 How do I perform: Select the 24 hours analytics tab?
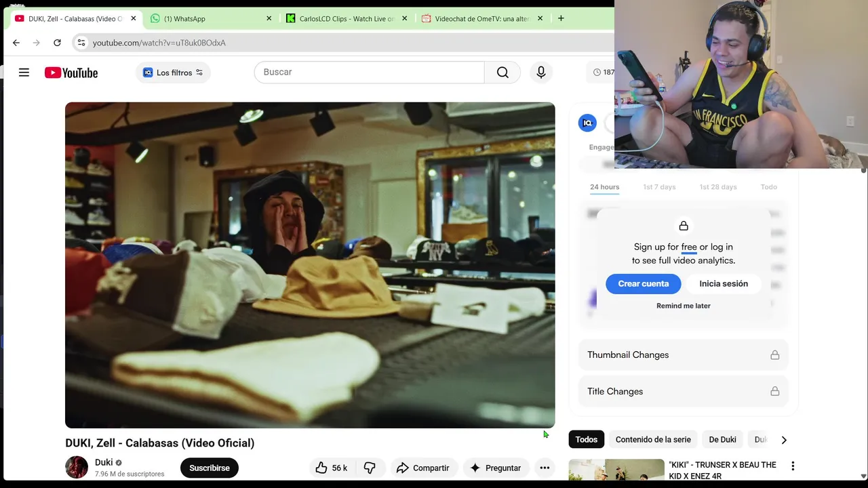pyautogui.click(x=604, y=187)
